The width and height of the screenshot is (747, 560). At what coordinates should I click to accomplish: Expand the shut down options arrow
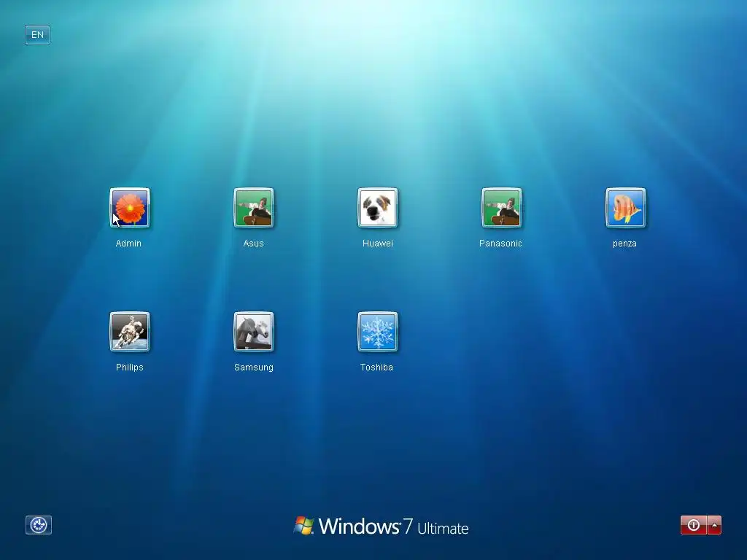point(715,525)
